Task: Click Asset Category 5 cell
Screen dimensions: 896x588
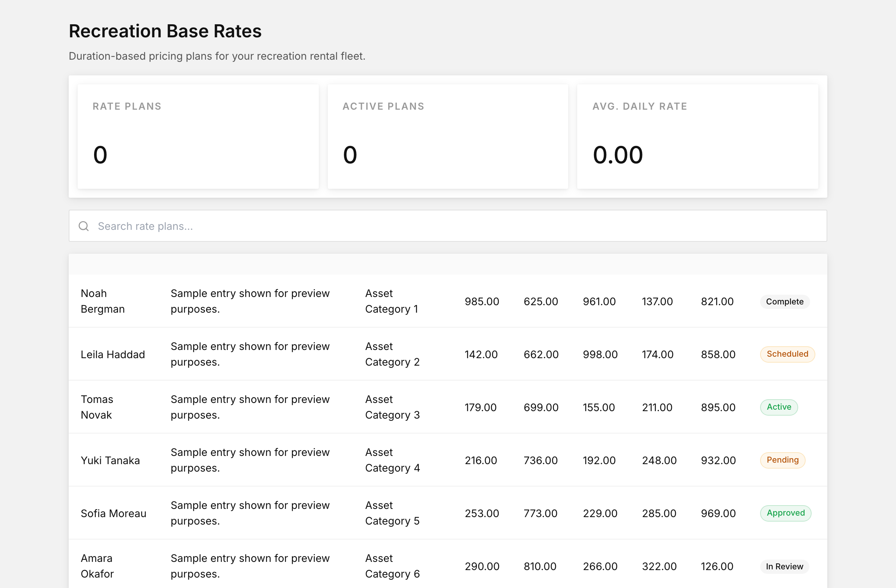Action: [392, 513]
